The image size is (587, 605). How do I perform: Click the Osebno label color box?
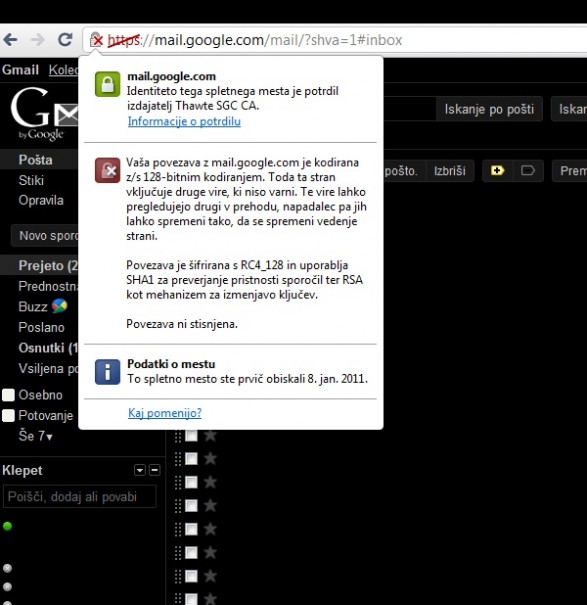tap(8, 395)
